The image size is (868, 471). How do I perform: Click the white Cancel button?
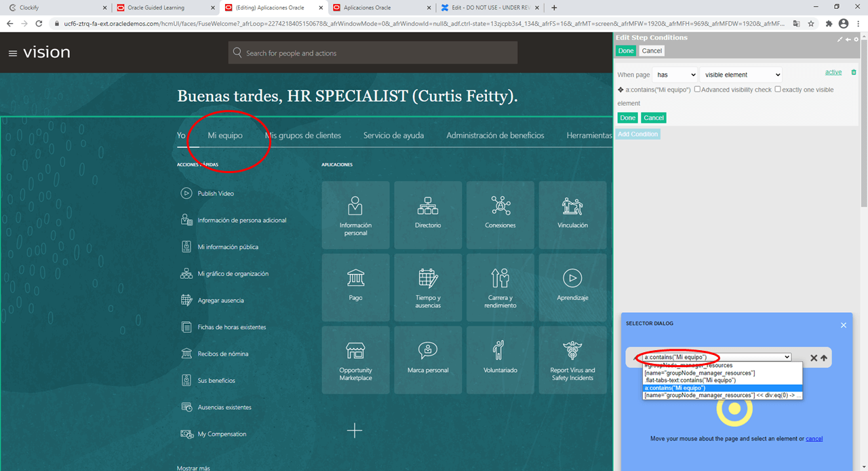pyautogui.click(x=652, y=51)
